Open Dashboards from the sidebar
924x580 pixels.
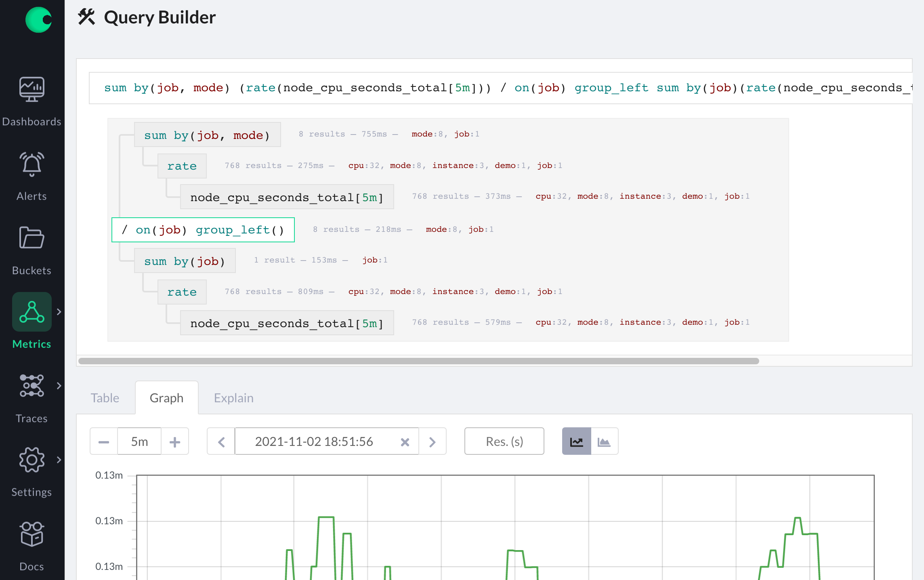tap(32, 89)
